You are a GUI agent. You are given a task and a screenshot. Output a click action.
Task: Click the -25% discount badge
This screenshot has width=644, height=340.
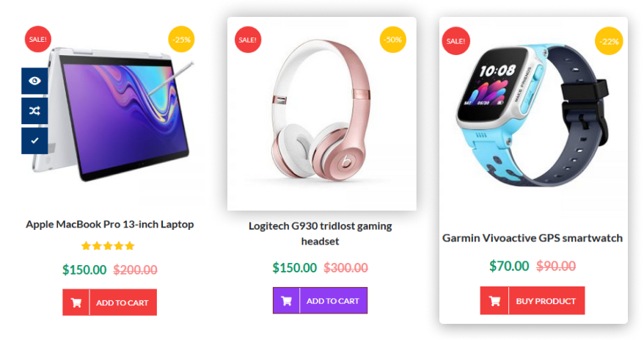pos(181,40)
